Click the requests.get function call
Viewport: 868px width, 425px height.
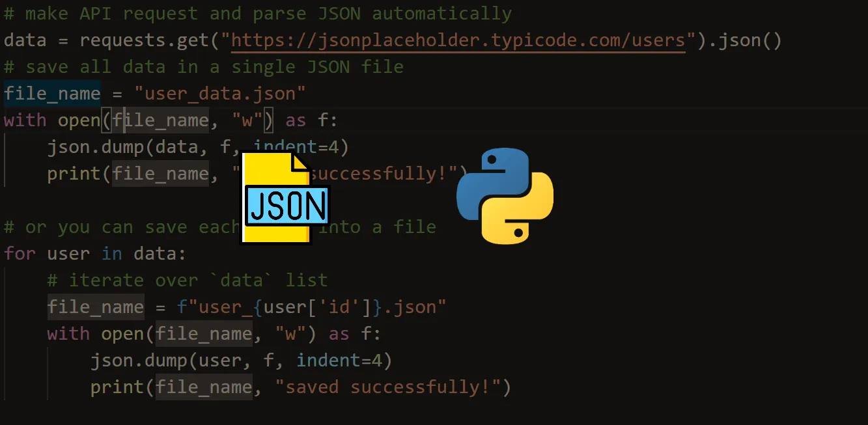click(143, 40)
